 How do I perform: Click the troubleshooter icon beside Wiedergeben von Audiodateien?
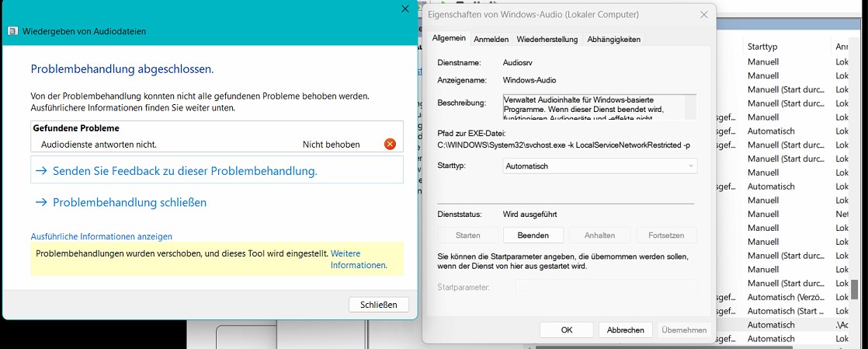12,31
